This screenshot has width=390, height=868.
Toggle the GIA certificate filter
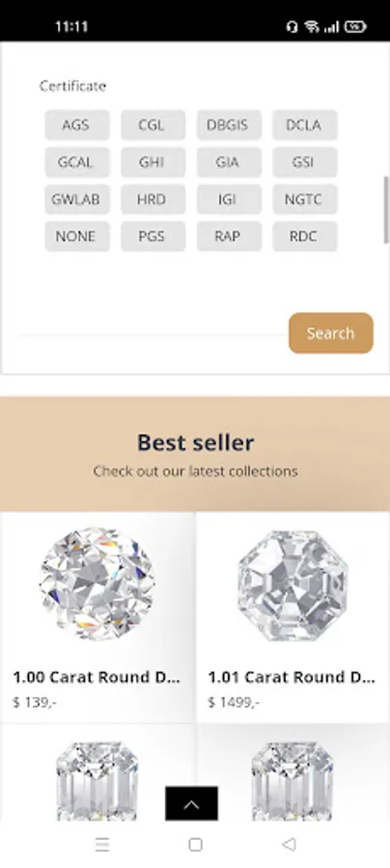click(228, 162)
